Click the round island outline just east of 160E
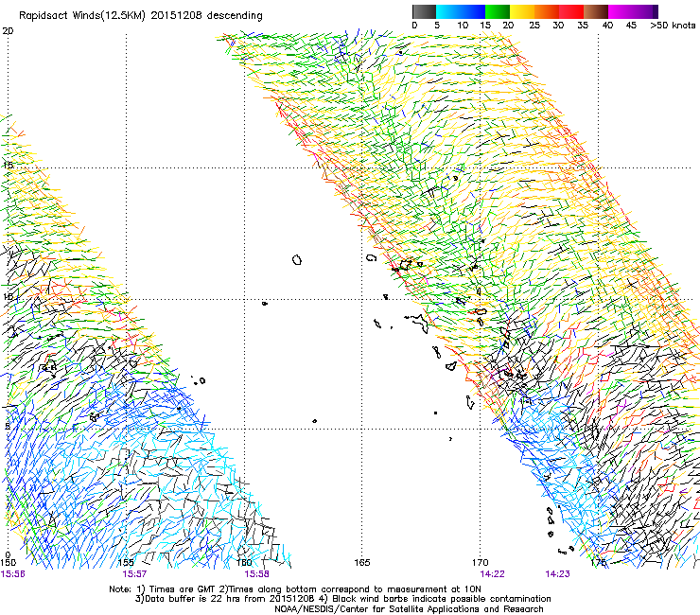Viewport: 700px width, 615px height. tap(297, 259)
